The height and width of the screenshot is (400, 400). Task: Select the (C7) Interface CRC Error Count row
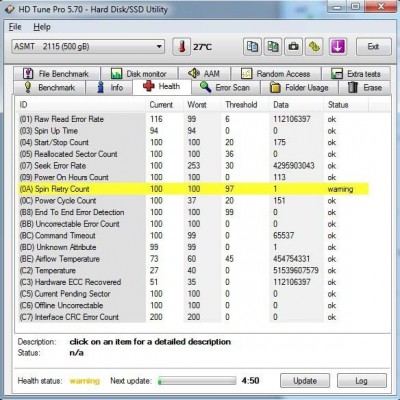[193, 317]
